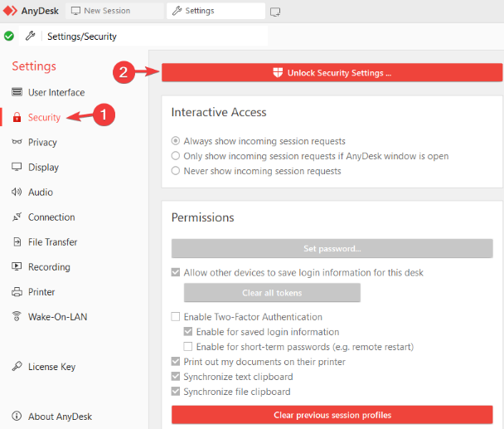The width and height of the screenshot is (504, 429).
Task: Open Display settings
Action: point(43,167)
